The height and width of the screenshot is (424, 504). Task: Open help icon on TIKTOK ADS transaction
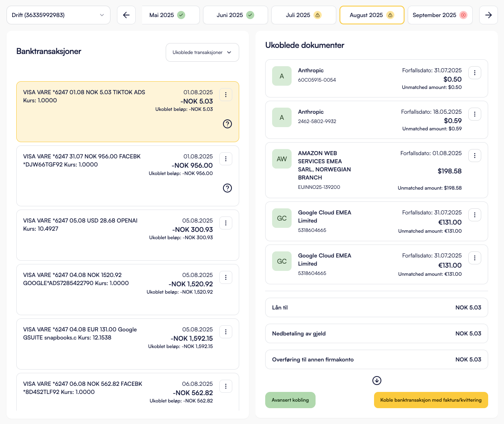pyautogui.click(x=227, y=124)
